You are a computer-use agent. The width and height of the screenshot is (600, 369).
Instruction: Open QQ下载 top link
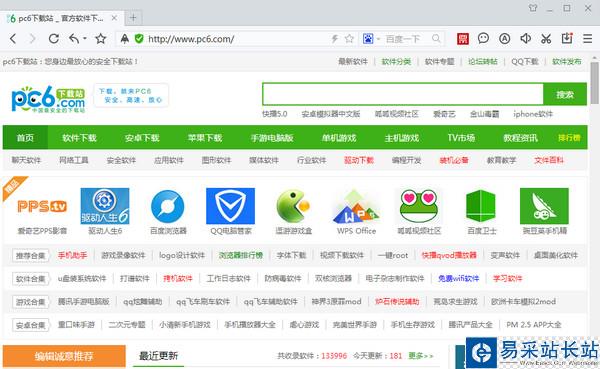[x=525, y=61]
